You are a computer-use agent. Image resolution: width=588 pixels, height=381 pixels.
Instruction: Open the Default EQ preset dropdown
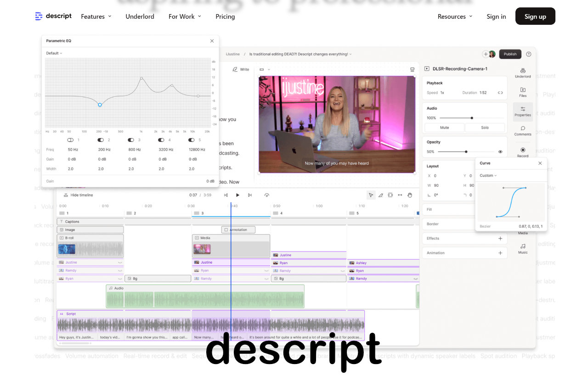coord(54,53)
